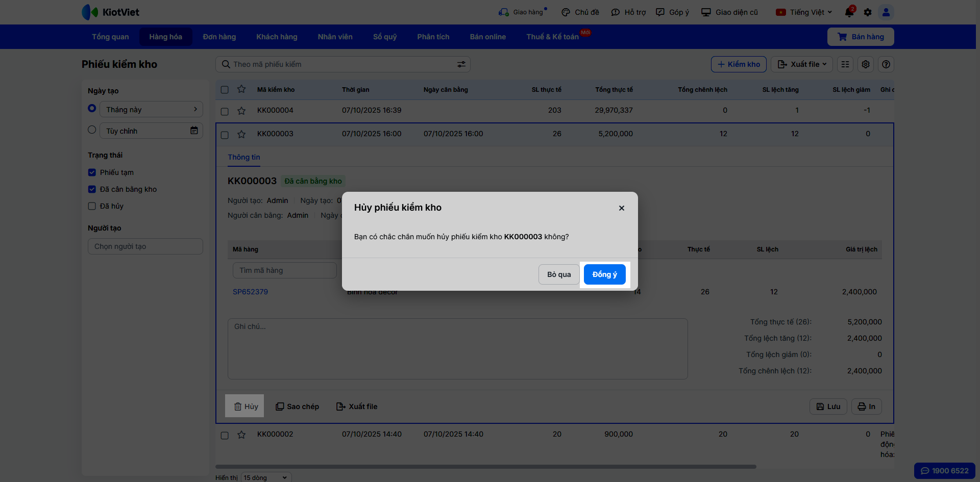Toggle select-all checkbox in table header

tap(225, 90)
